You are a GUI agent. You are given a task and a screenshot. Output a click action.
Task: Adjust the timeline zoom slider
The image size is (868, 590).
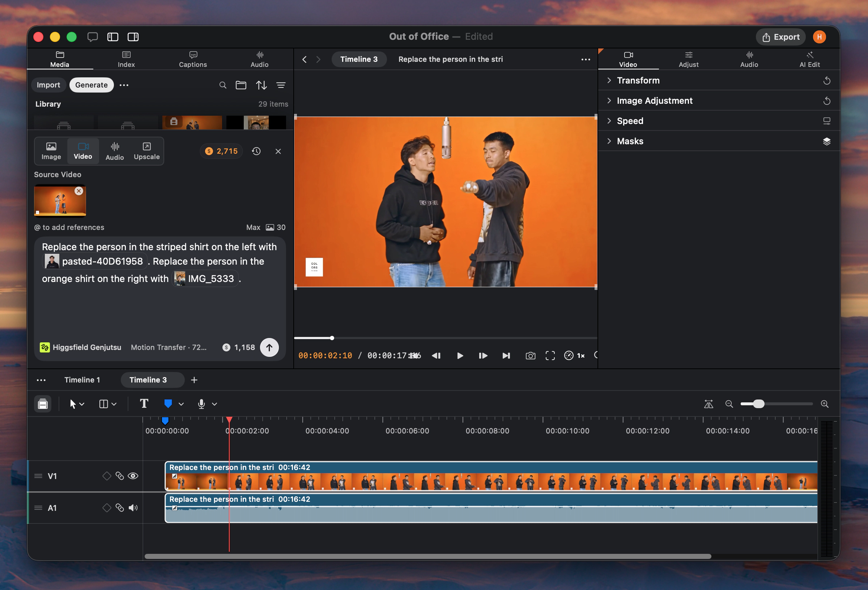coord(758,404)
